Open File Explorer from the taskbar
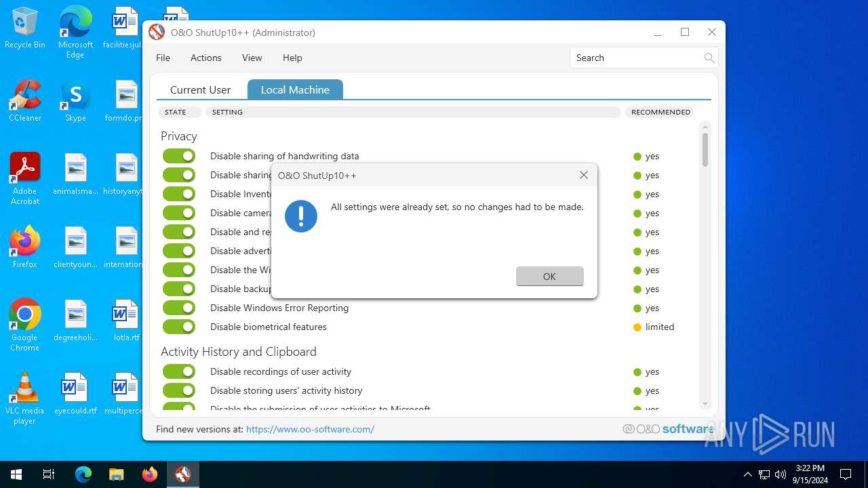Image resolution: width=868 pixels, height=488 pixels. click(117, 474)
